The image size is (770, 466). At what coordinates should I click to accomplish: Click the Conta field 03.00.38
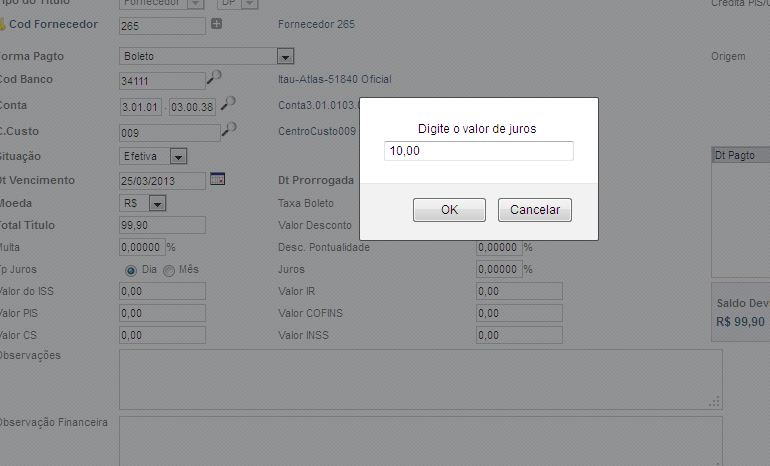point(192,107)
